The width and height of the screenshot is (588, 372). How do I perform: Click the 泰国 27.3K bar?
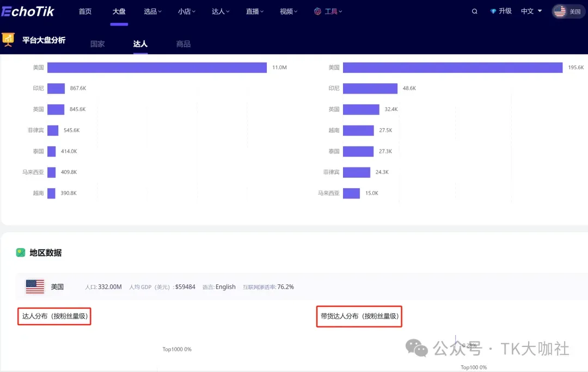(358, 151)
